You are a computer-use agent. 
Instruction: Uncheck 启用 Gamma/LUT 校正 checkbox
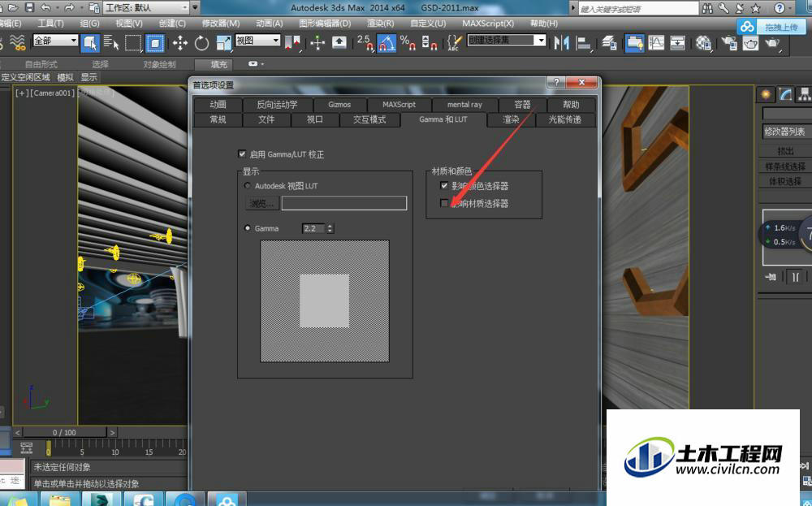point(242,154)
